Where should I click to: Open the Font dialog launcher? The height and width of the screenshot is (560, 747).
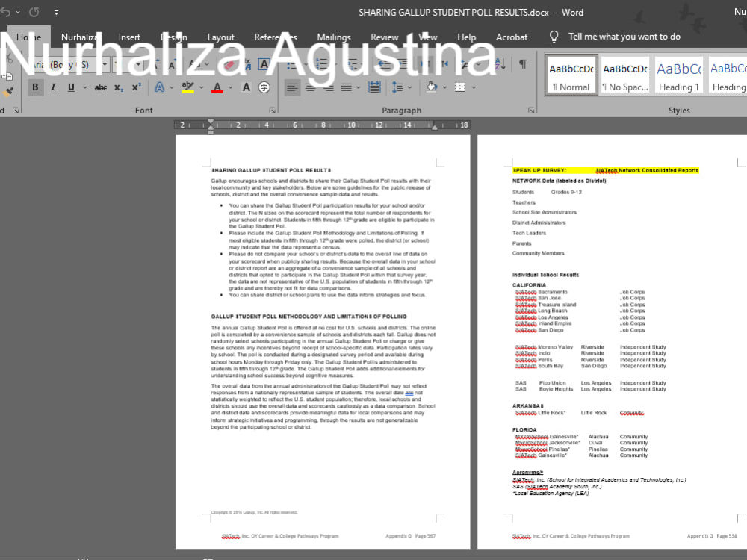tap(273, 111)
